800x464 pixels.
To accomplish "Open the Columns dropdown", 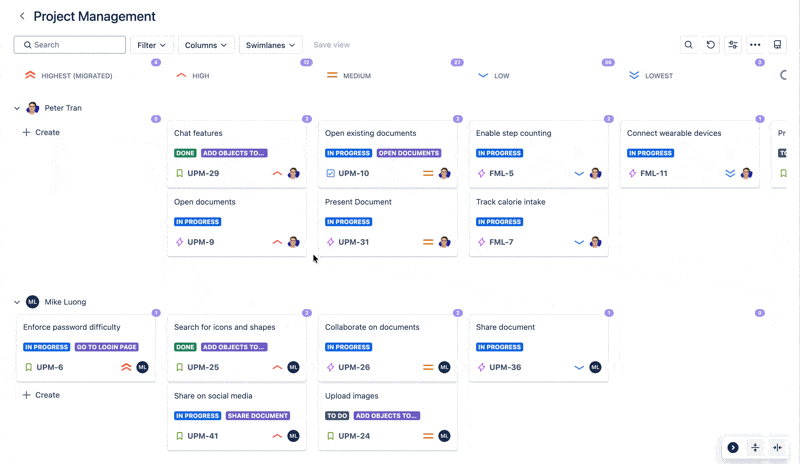I will 206,45.
